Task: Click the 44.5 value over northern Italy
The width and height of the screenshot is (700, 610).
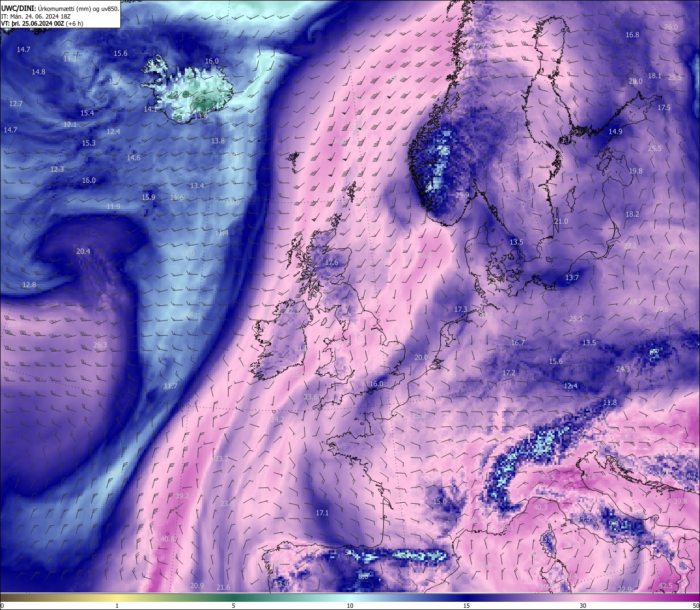Action: 548,477
